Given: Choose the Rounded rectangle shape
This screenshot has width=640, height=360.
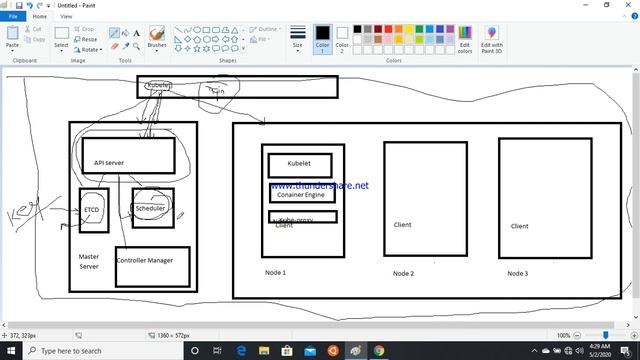Looking at the screenshot, I should tap(216, 30).
